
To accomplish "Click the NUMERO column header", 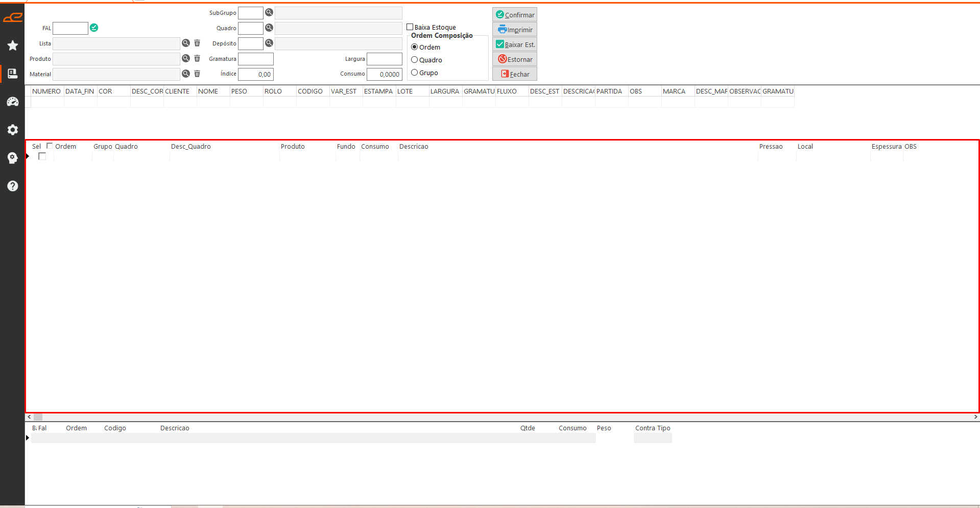I will [46, 91].
